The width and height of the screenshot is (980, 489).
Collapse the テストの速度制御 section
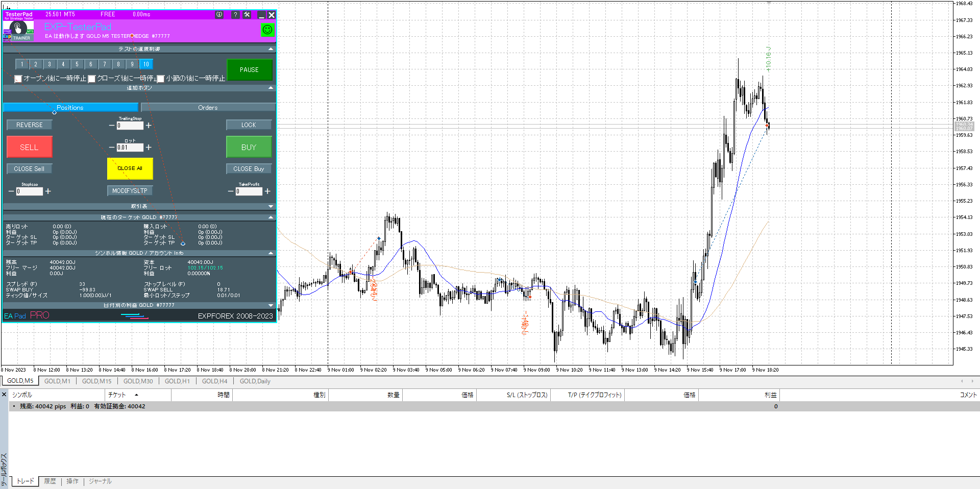pos(271,49)
